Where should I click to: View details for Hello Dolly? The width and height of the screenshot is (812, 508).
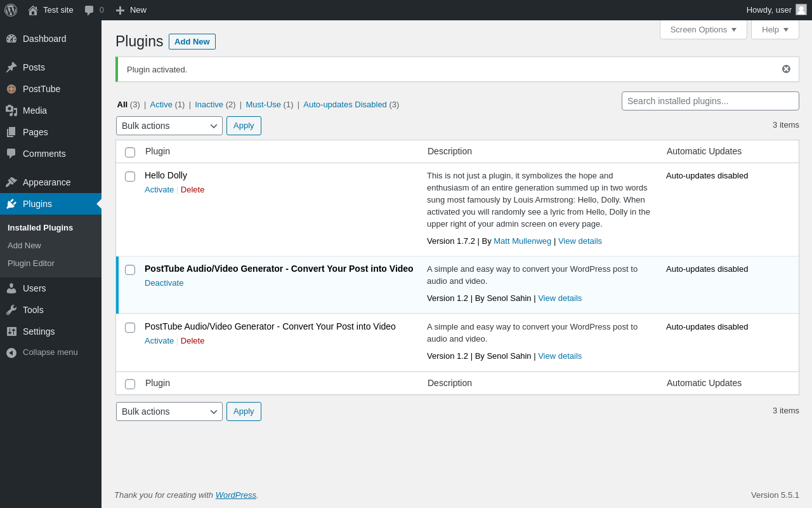click(580, 241)
